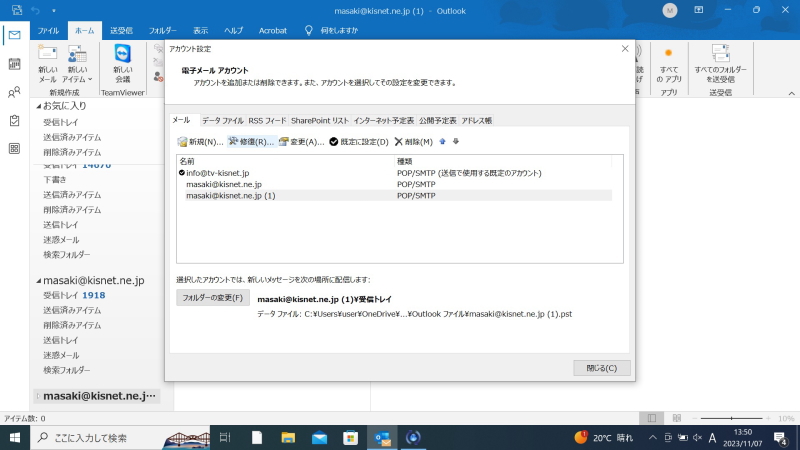Open Quick Access Toolbar customize dropdown
Image resolution: width=800 pixels, height=450 pixels.
[54, 10]
